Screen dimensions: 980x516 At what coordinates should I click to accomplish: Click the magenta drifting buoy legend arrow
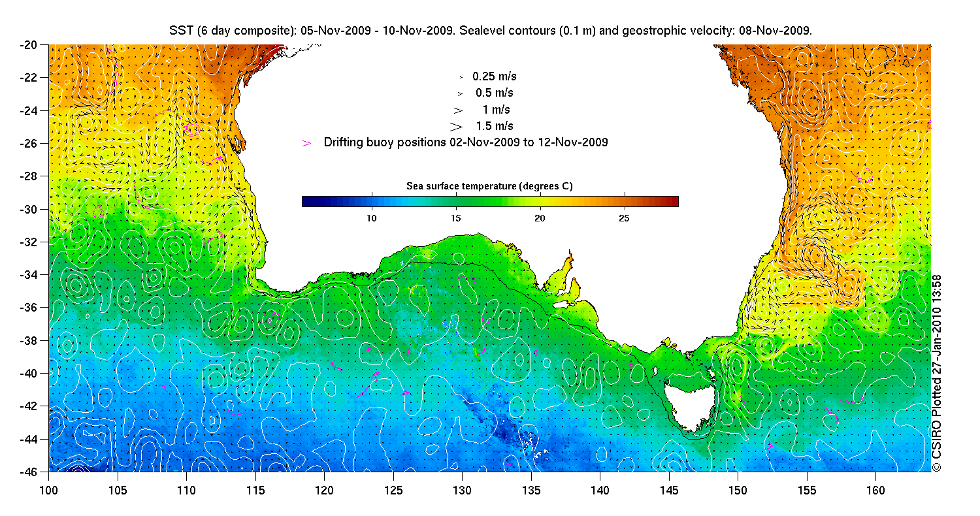(307, 142)
